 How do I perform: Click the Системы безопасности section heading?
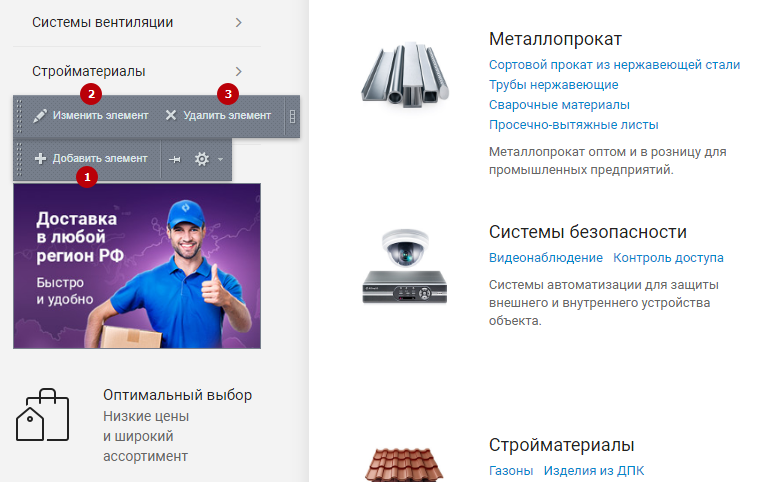tap(588, 232)
